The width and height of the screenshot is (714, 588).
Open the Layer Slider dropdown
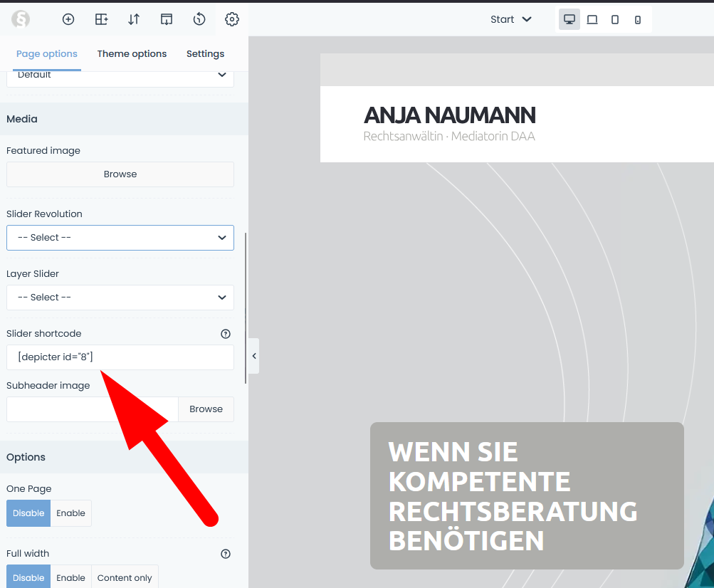pos(120,298)
